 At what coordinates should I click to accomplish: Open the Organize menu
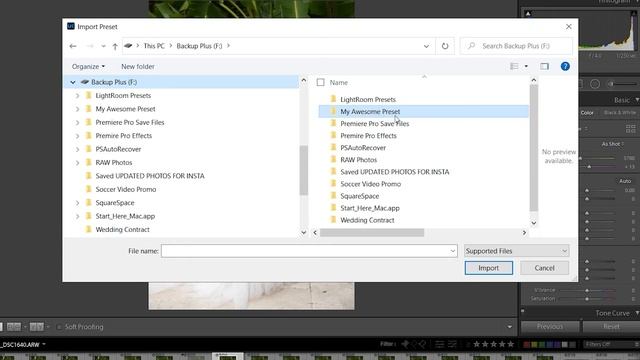click(x=88, y=67)
